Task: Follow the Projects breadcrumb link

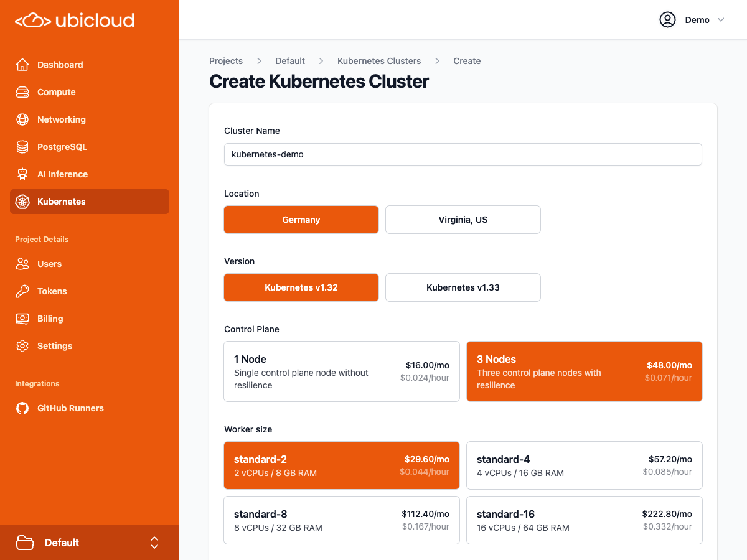Action: pyautogui.click(x=226, y=61)
